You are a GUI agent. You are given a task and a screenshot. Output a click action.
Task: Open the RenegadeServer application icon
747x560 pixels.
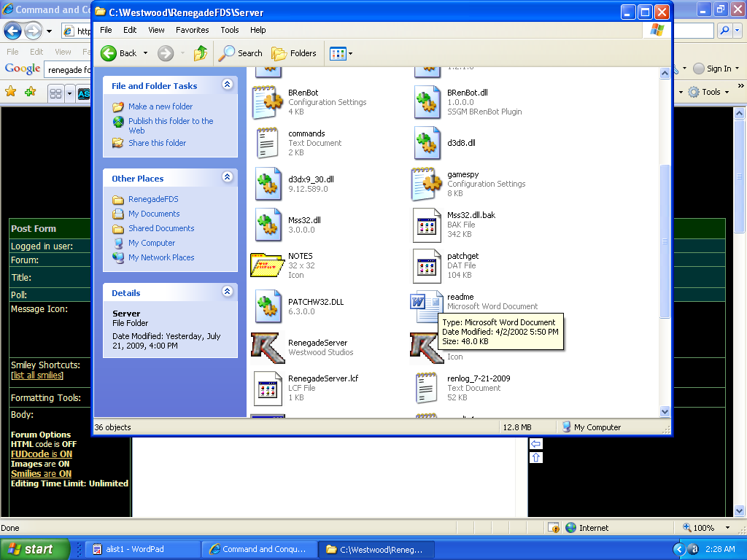[268, 348]
